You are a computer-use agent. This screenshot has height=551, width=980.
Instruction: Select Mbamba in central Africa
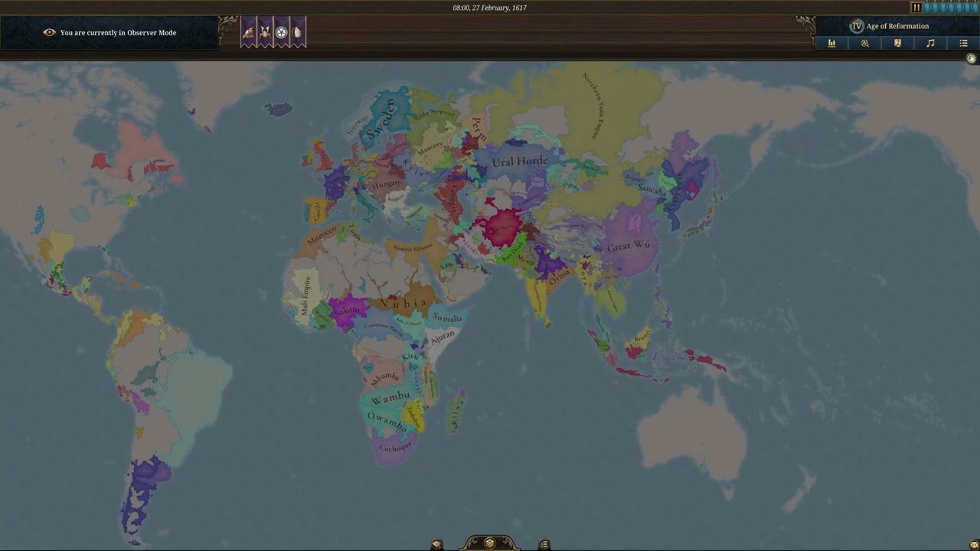(x=384, y=377)
